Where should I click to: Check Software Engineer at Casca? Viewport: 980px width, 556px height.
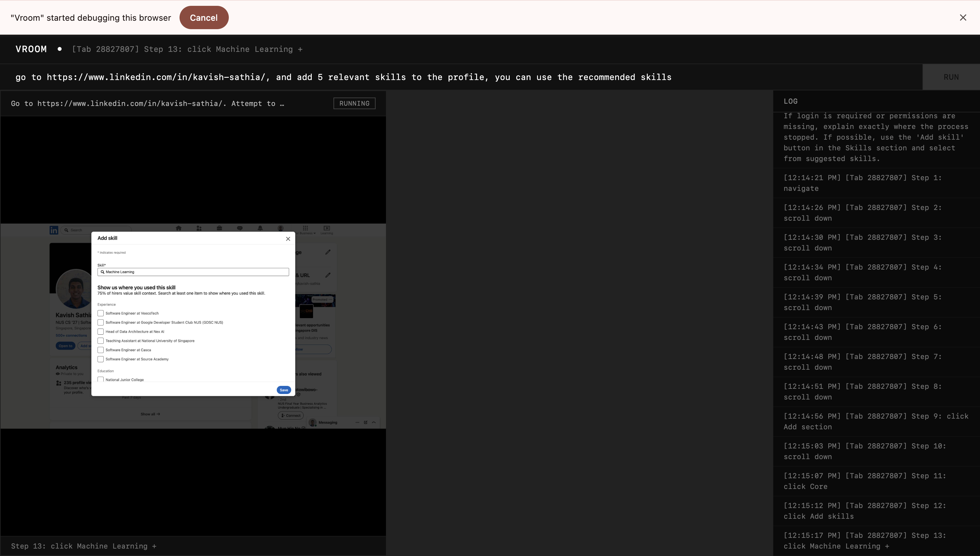(101, 350)
